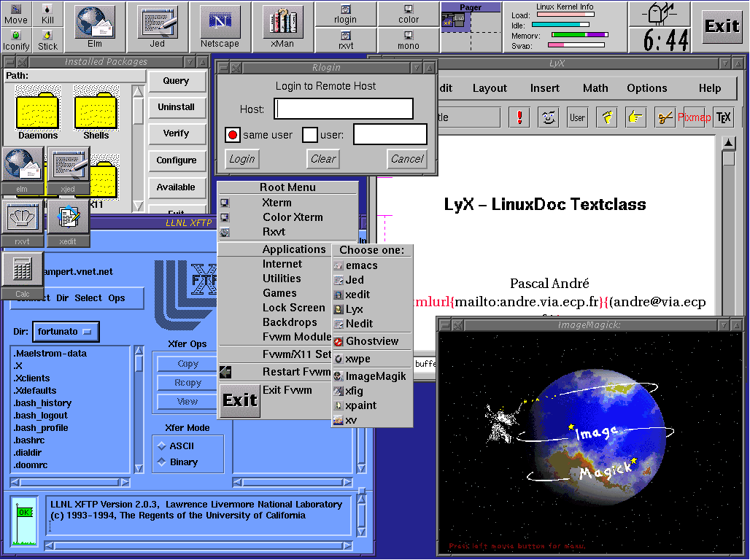This screenshot has width=750, height=560.
Task: Choose Rxvt from the Root Menu
Action: point(288,232)
